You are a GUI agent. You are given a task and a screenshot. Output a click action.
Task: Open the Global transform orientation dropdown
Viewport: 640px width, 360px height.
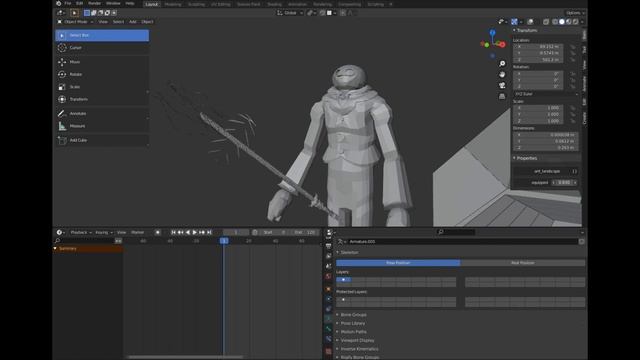(290, 13)
